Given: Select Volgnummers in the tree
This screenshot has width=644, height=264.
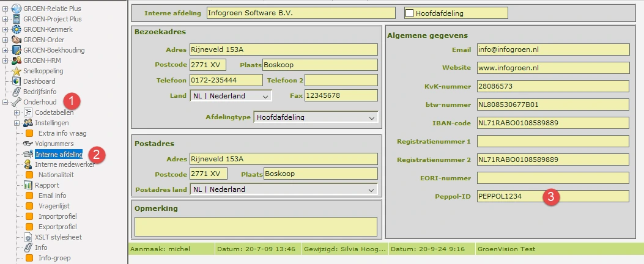Looking at the screenshot, I should (54, 144).
